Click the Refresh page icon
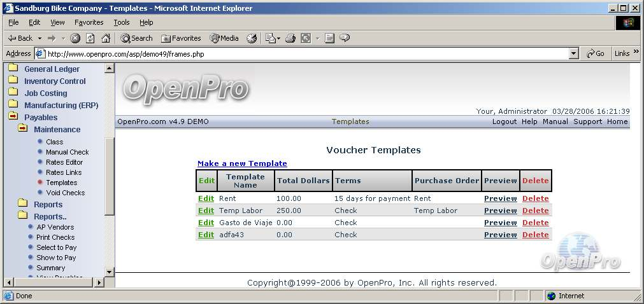The image size is (644, 304). [90, 38]
